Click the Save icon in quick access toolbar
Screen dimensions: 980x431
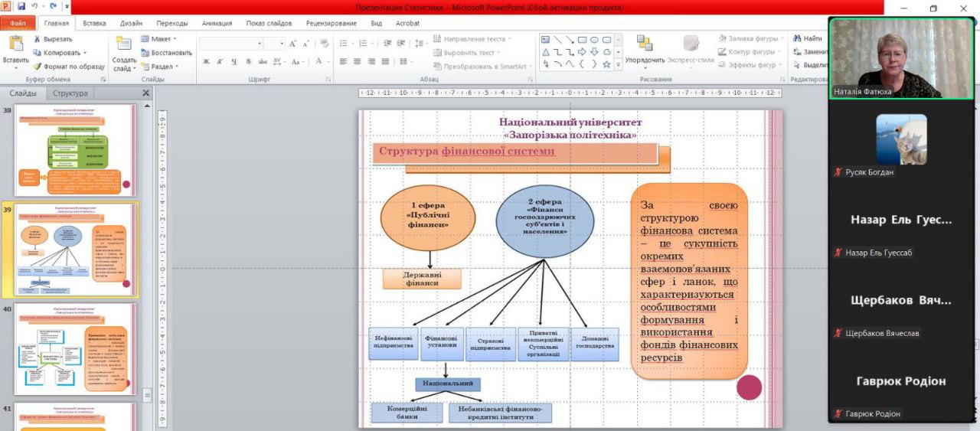(21, 7)
